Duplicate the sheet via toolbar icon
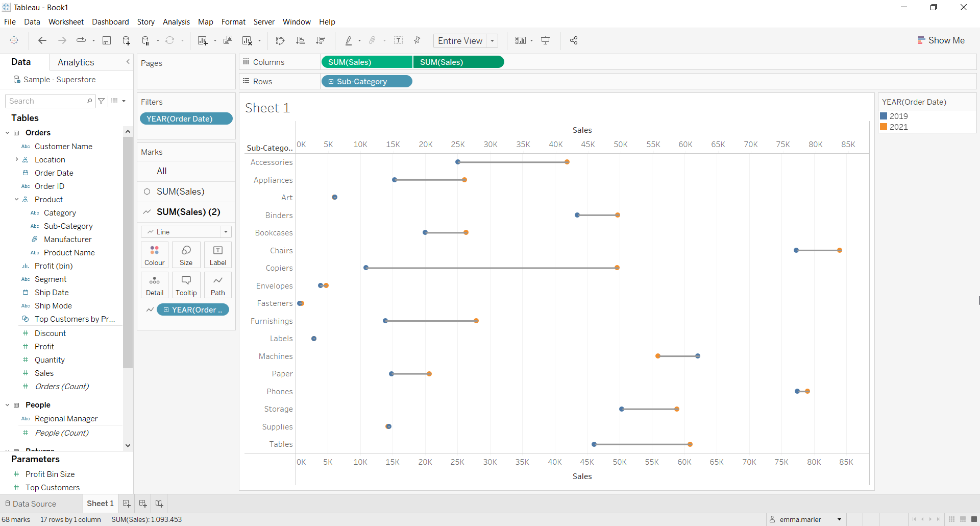This screenshot has width=980, height=526. [x=228, y=41]
